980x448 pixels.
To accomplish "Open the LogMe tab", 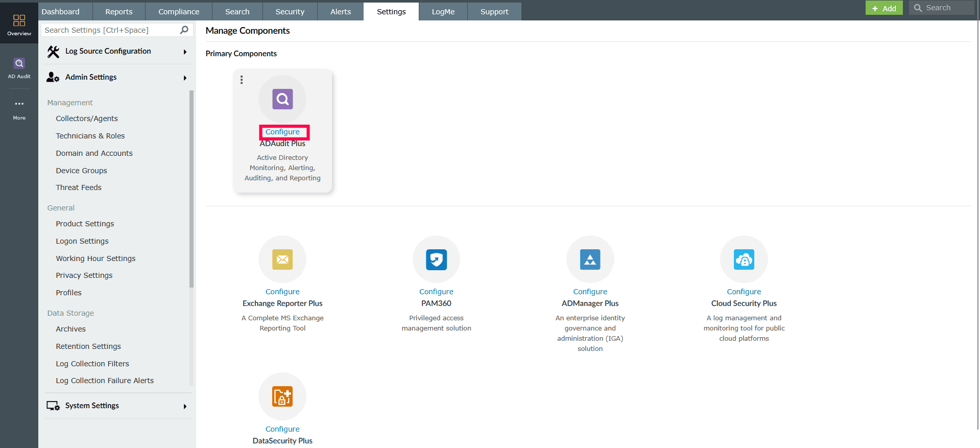I will [x=443, y=12].
